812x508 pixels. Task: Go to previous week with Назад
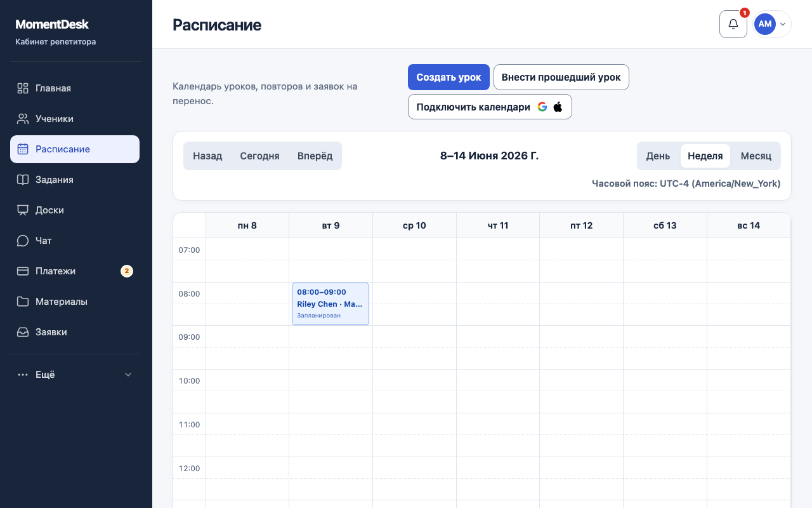click(x=207, y=156)
